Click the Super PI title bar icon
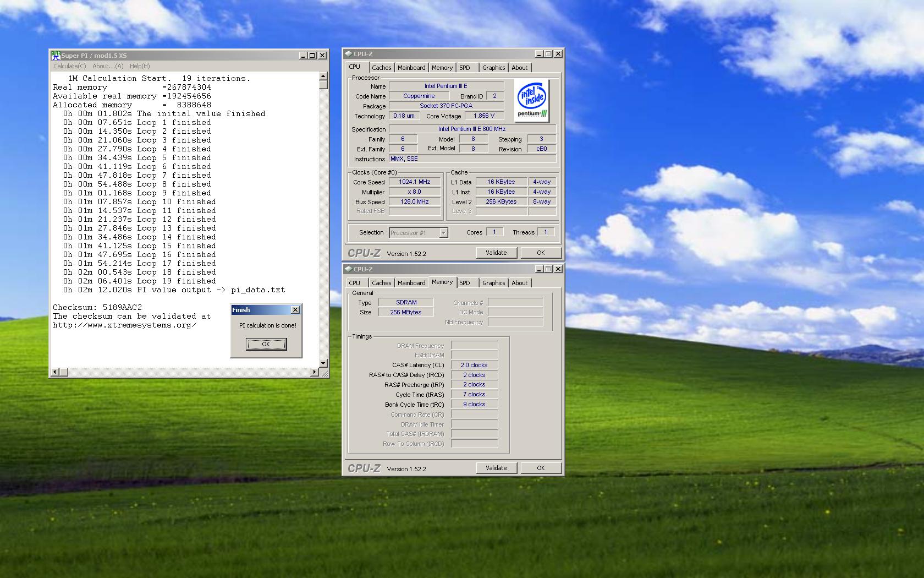Image resolution: width=924 pixels, height=578 pixels. point(56,55)
